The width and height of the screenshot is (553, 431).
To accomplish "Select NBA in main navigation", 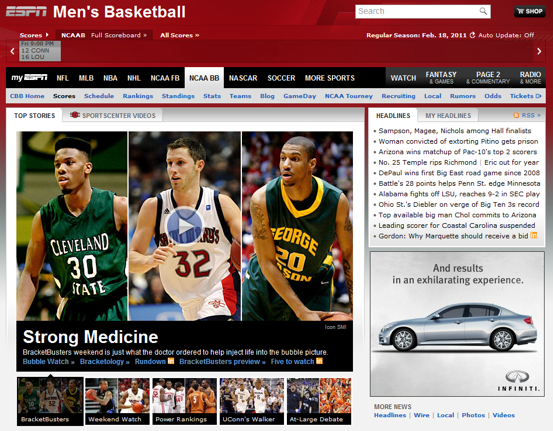I will click(x=110, y=78).
